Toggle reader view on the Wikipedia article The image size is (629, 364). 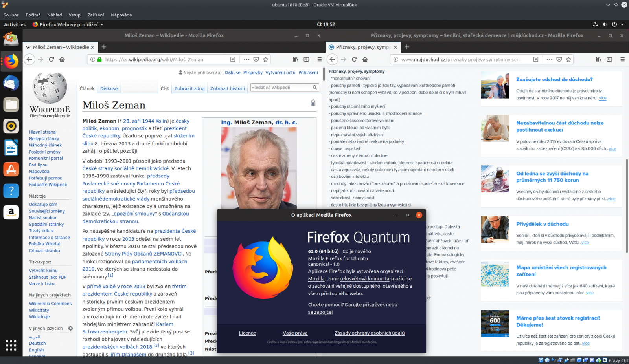233,59
